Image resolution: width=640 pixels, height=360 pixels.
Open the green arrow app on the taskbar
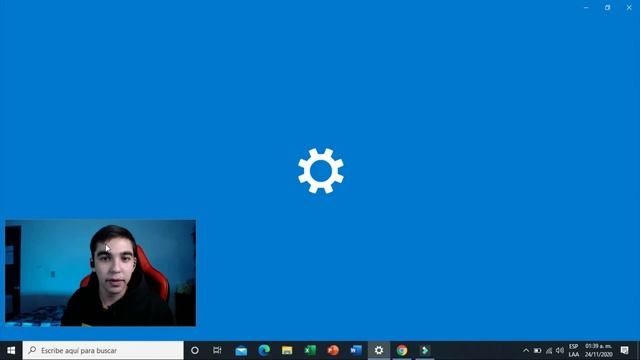(x=425, y=350)
